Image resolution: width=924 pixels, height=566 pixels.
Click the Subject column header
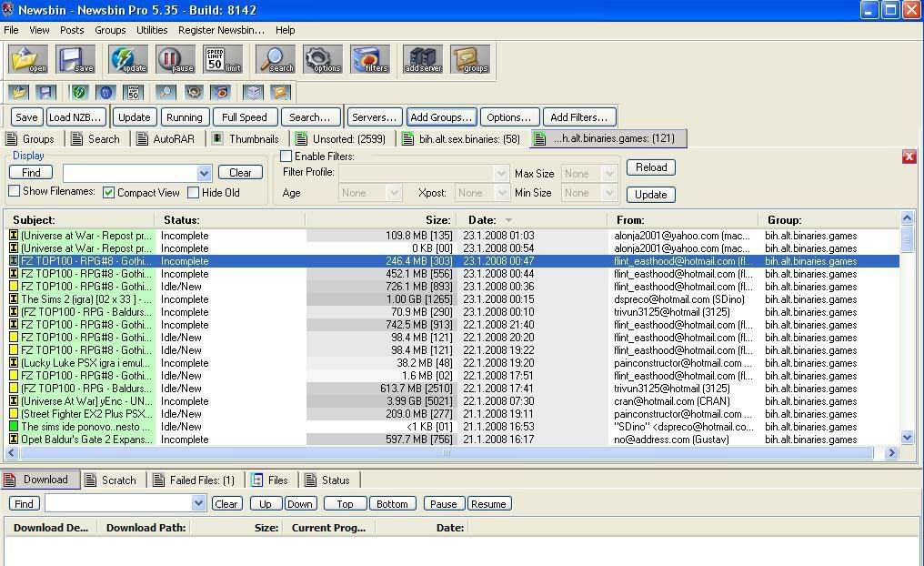pyautogui.click(x=79, y=220)
